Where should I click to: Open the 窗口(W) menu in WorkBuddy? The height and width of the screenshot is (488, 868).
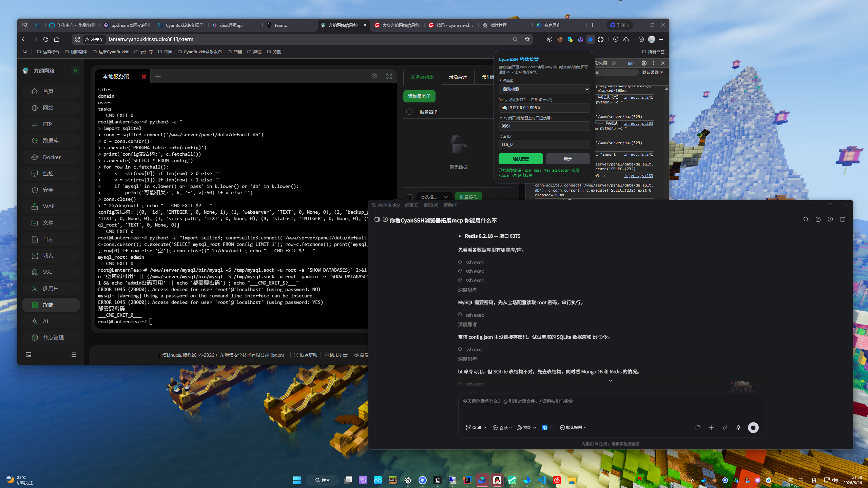coord(431,205)
